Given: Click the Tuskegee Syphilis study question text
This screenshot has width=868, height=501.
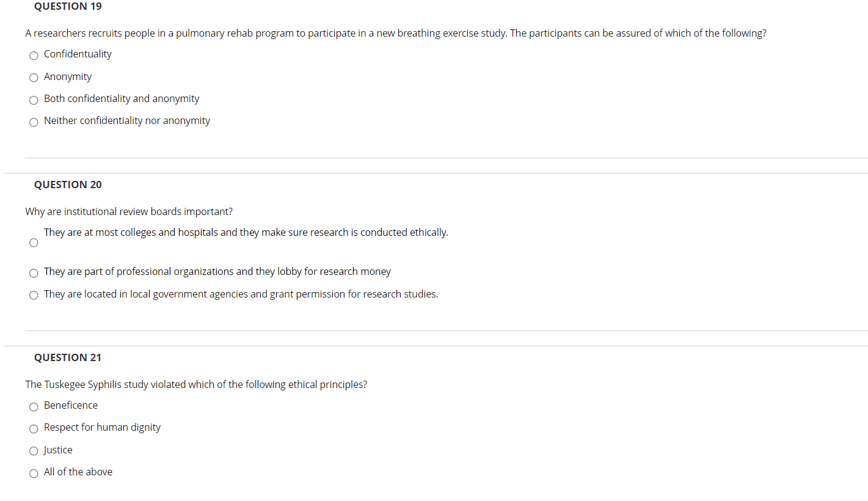Looking at the screenshot, I should 195,384.
